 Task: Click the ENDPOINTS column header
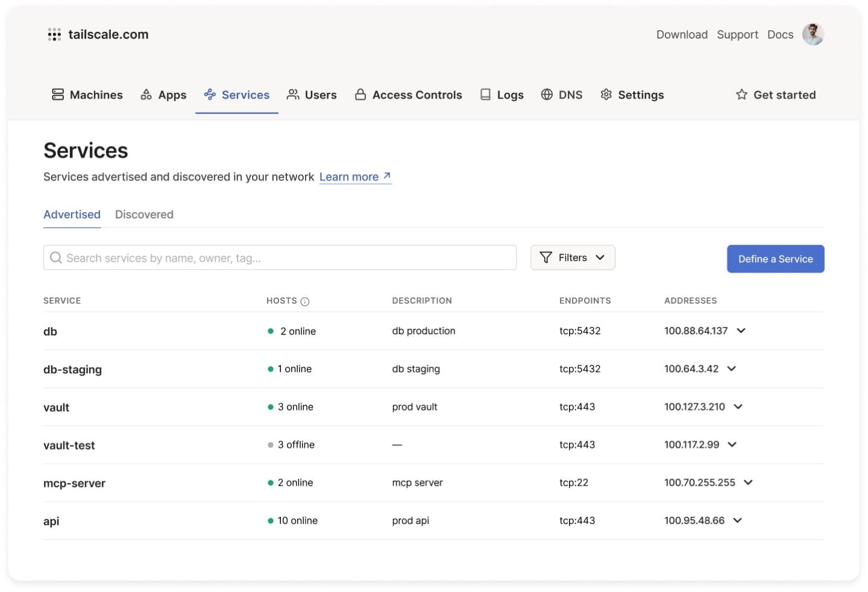585,300
